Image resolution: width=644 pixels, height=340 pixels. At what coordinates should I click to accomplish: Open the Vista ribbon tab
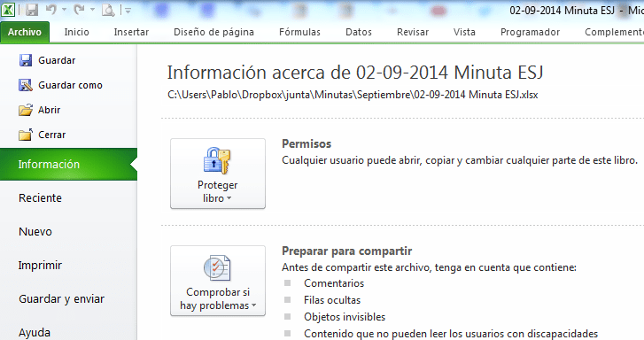(x=464, y=32)
